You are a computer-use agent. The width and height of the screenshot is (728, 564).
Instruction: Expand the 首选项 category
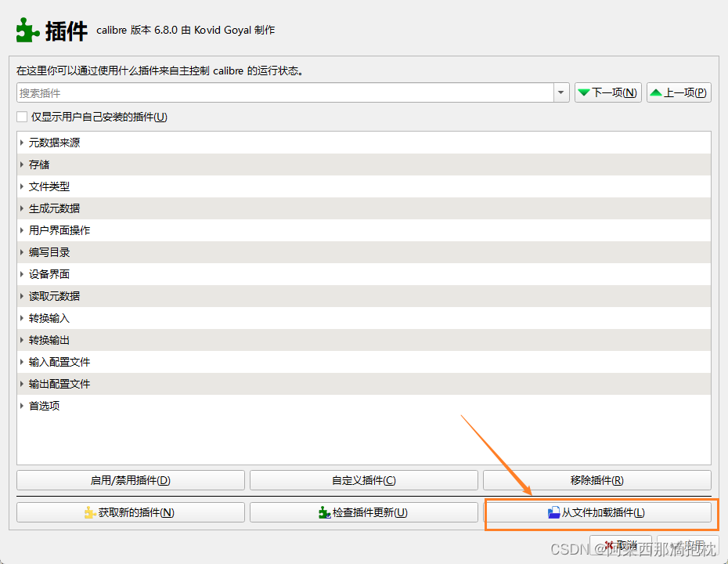pyautogui.click(x=21, y=406)
